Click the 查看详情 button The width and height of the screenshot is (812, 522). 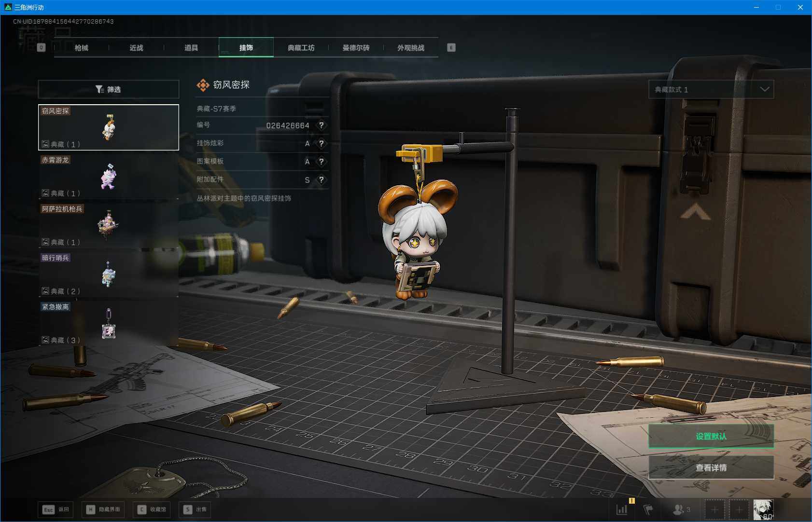click(711, 467)
